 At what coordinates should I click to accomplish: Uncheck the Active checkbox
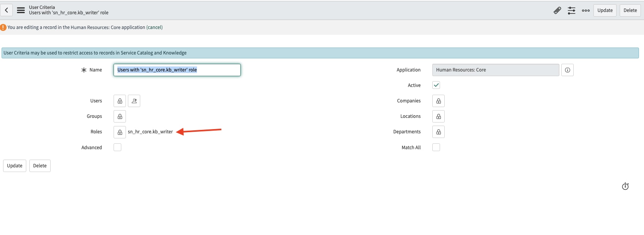click(436, 85)
